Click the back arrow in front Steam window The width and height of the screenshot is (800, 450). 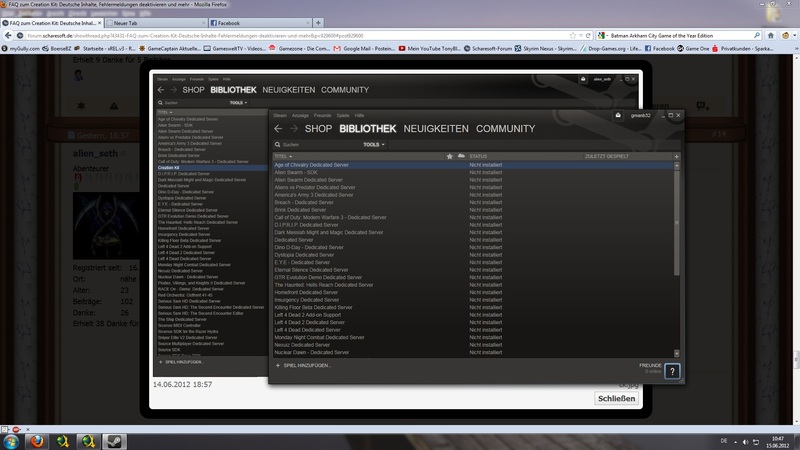(279, 129)
